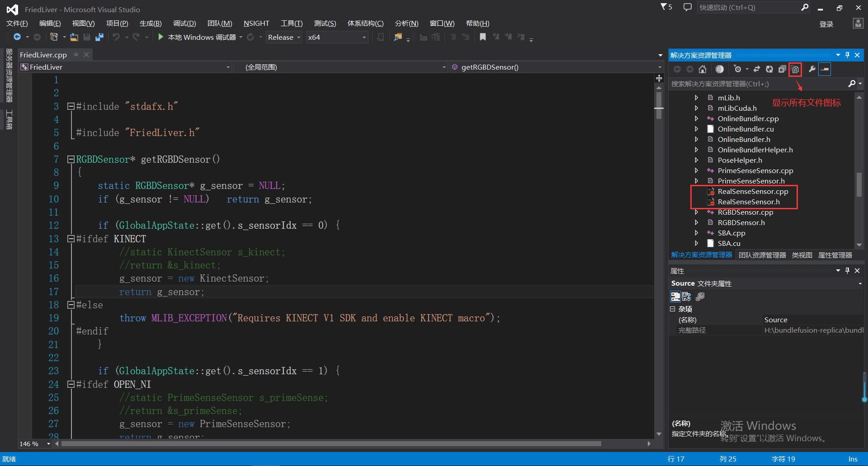Viewport: 868px width, 466px height.
Task: Expand the SBA.cpp tree node
Action: coord(696,233)
